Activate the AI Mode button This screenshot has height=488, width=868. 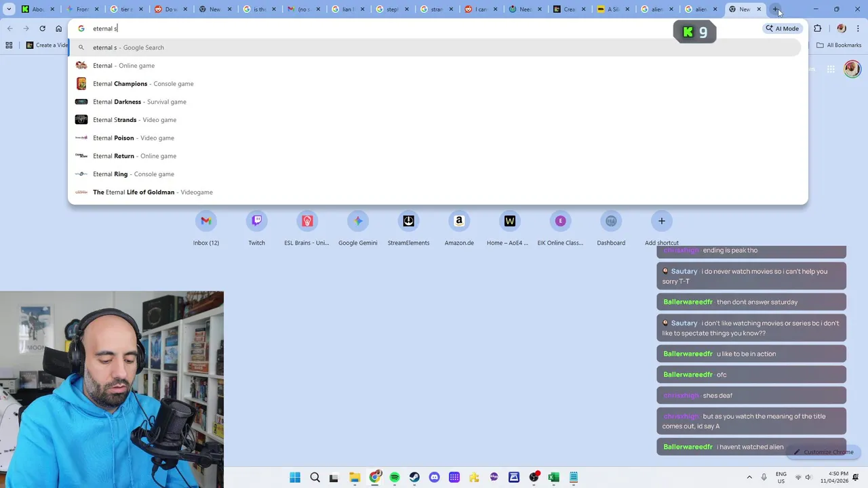pyautogui.click(x=782, y=28)
